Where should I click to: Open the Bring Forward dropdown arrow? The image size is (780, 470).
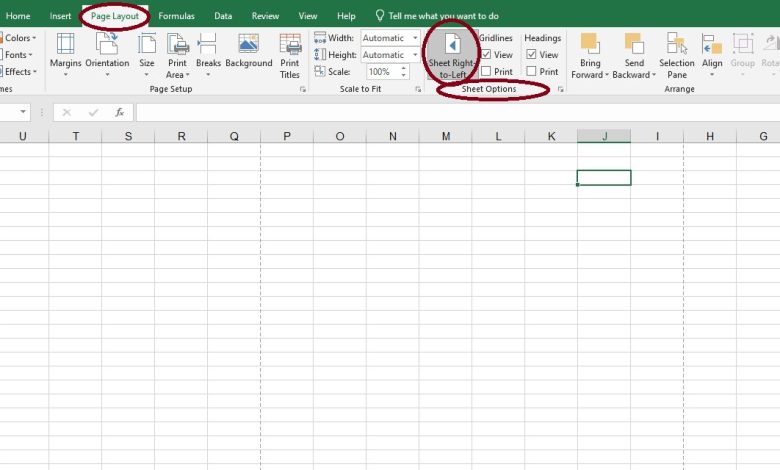pyautogui.click(x=607, y=75)
